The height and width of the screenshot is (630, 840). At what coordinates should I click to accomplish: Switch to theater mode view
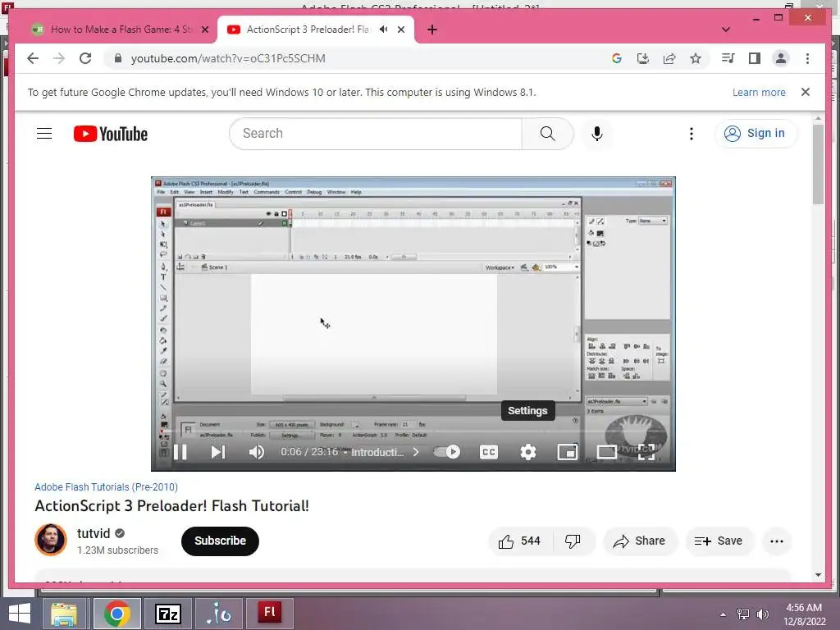(x=606, y=452)
